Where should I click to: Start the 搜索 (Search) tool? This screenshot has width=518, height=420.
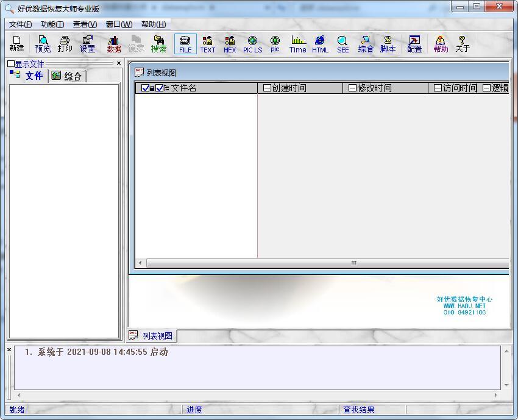click(158, 43)
